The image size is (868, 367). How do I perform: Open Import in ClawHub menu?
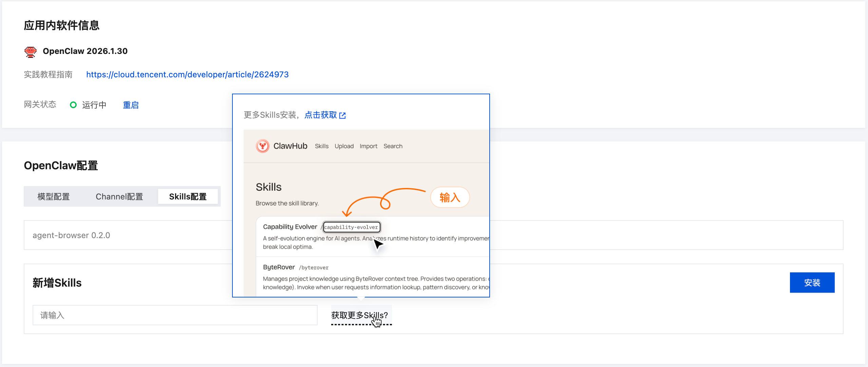369,146
